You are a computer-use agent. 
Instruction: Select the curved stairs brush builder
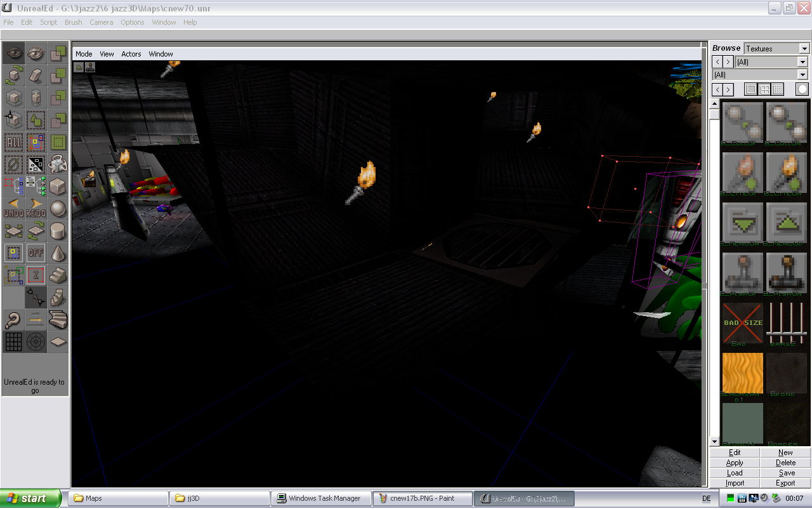click(58, 319)
